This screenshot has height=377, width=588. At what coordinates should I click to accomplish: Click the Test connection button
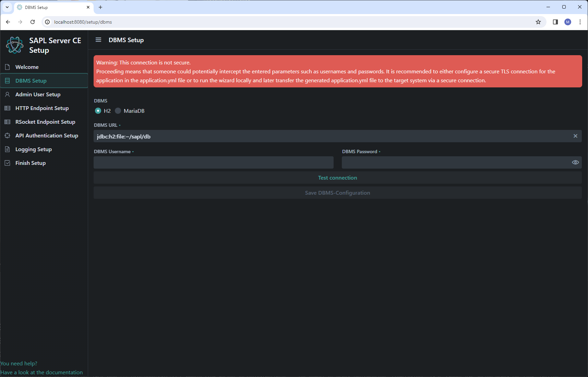pyautogui.click(x=338, y=178)
